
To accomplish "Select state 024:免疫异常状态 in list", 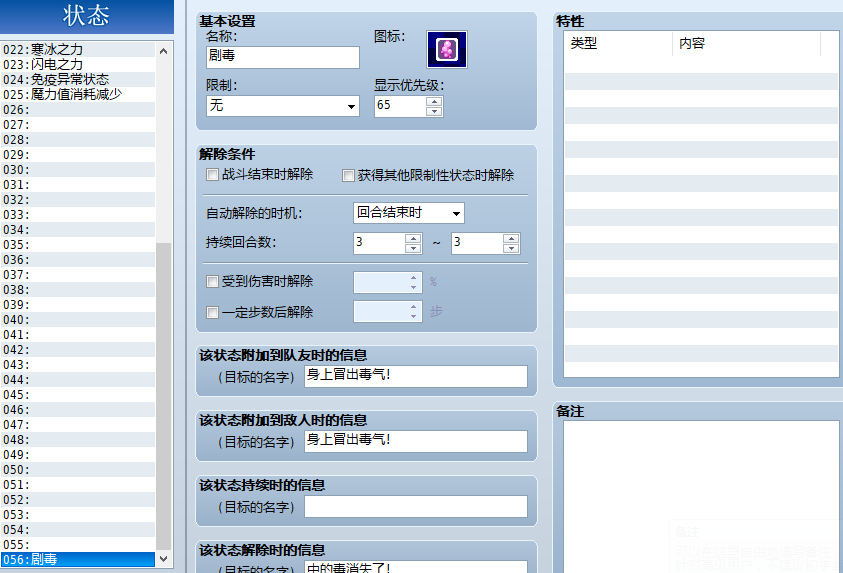I will click(78, 80).
